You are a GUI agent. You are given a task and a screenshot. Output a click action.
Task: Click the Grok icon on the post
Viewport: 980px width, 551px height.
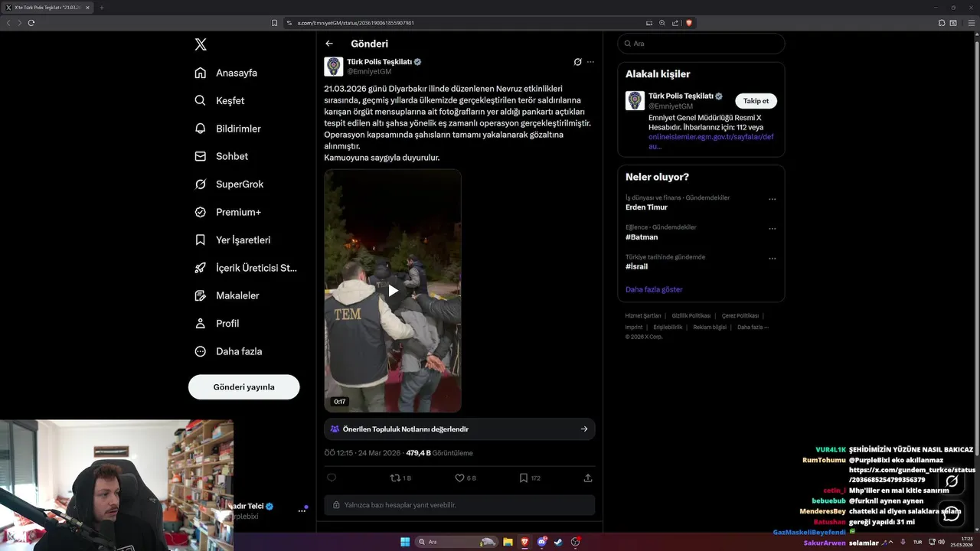(578, 62)
